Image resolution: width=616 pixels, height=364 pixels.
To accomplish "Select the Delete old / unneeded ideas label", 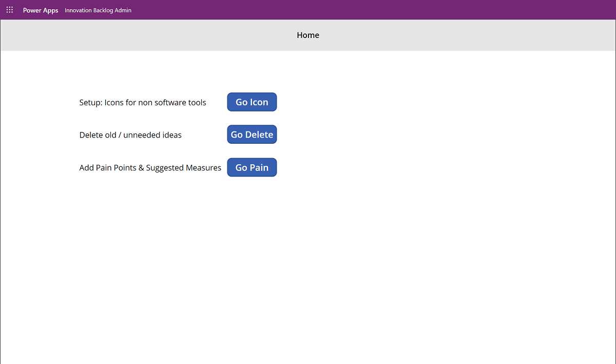I will pyautogui.click(x=130, y=135).
